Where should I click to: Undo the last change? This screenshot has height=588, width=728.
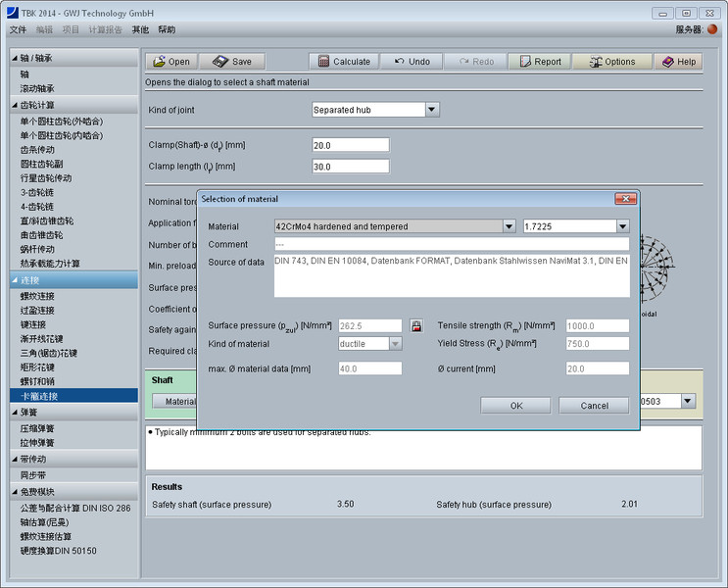tap(412, 62)
